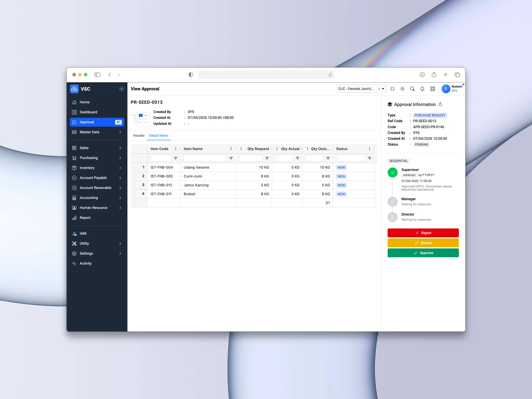This screenshot has height=399, width=532.
Task: Expand the Sales menu
Action: point(97,148)
